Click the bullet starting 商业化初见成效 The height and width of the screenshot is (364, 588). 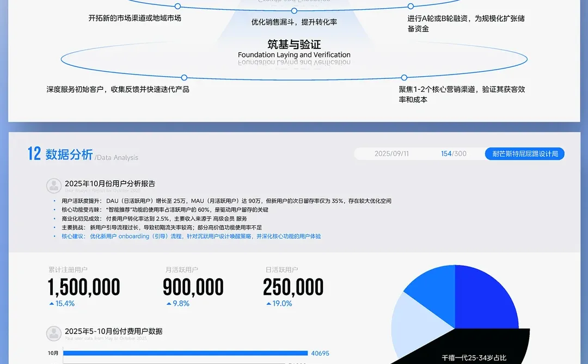[155, 219]
